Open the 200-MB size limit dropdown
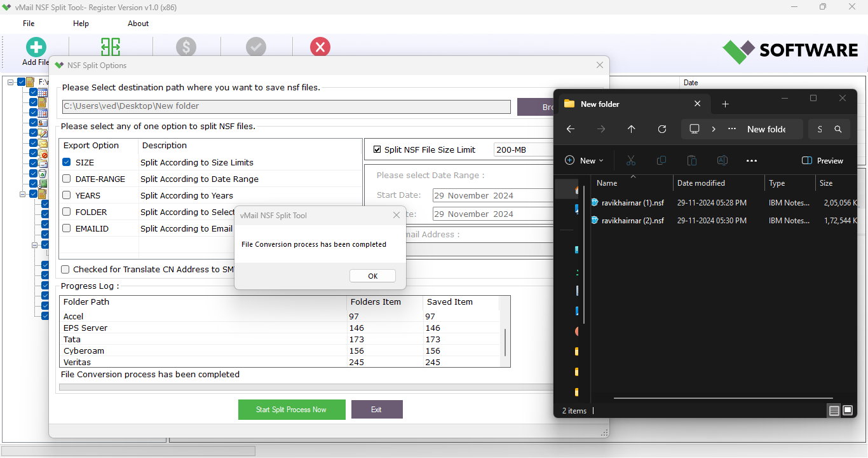This screenshot has width=868, height=458. [x=524, y=150]
